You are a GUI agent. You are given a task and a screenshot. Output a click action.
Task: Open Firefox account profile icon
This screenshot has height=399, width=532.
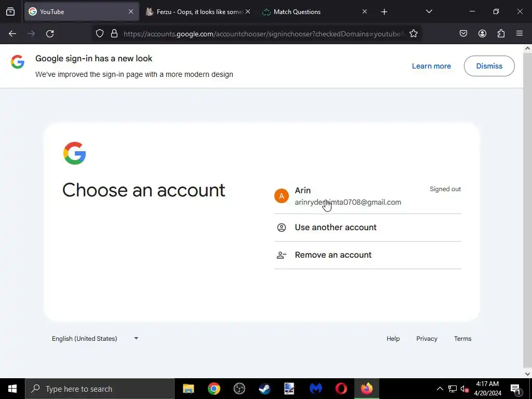[x=482, y=34]
